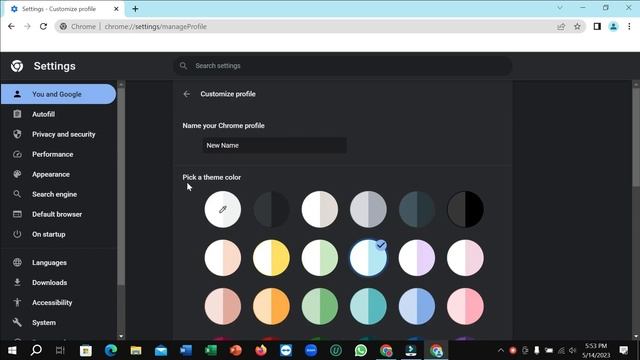
Task: Select the medium green theme swatch
Action: [320, 307]
